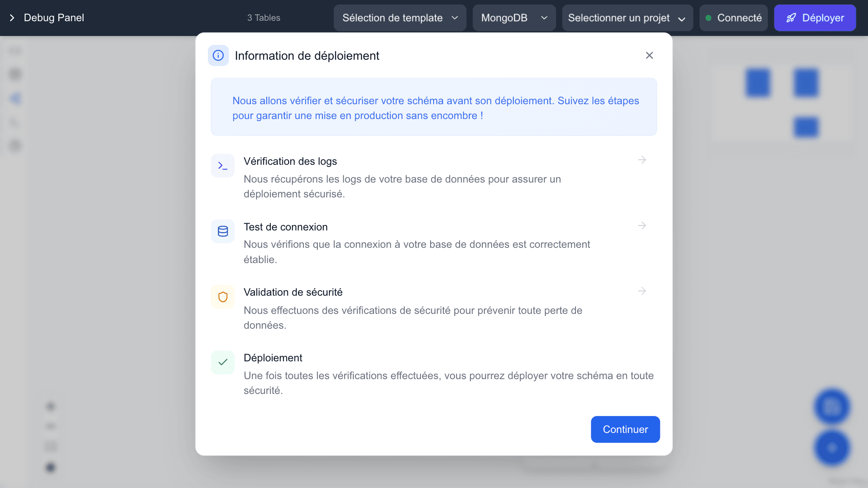Open the MongoDB database dropdown
The width and height of the screenshot is (868, 488).
click(x=514, y=18)
